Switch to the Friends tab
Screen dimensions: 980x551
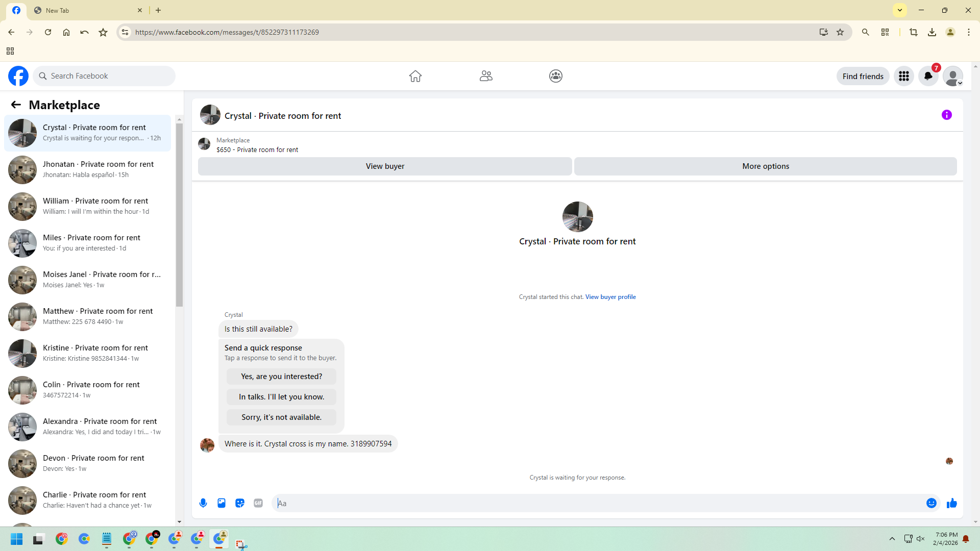click(x=486, y=76)
